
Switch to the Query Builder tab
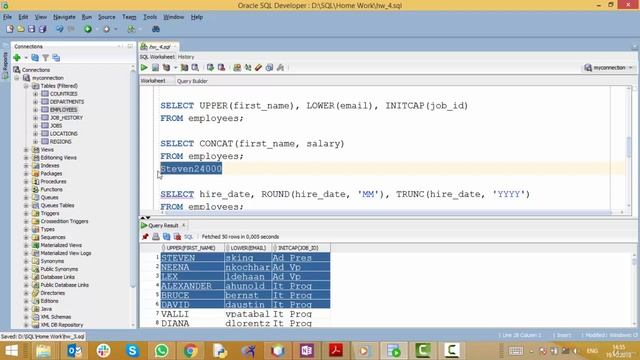(192, 81)
